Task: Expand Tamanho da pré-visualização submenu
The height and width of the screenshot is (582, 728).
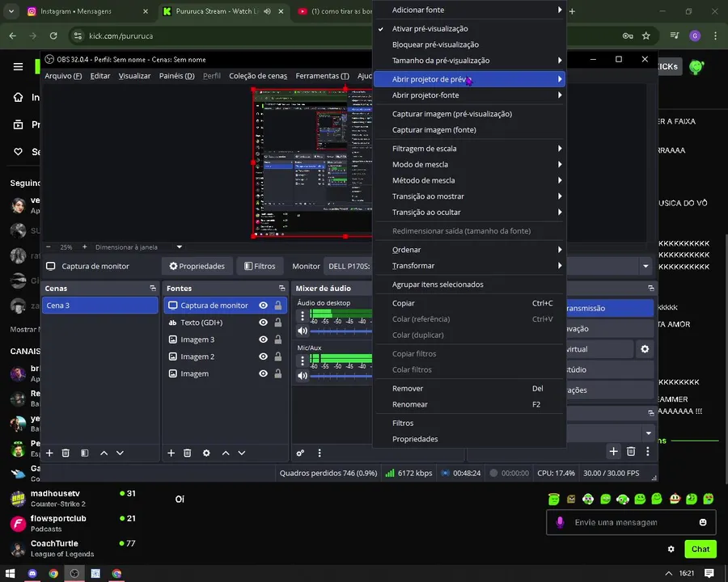Action: 469,61
